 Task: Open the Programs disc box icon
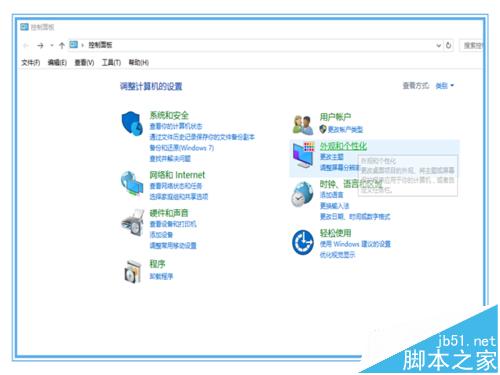(132, 272)
